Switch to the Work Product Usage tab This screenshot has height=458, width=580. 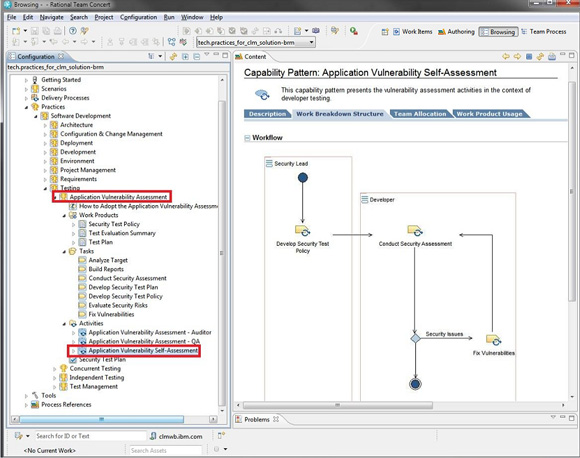tap(489, 114)
